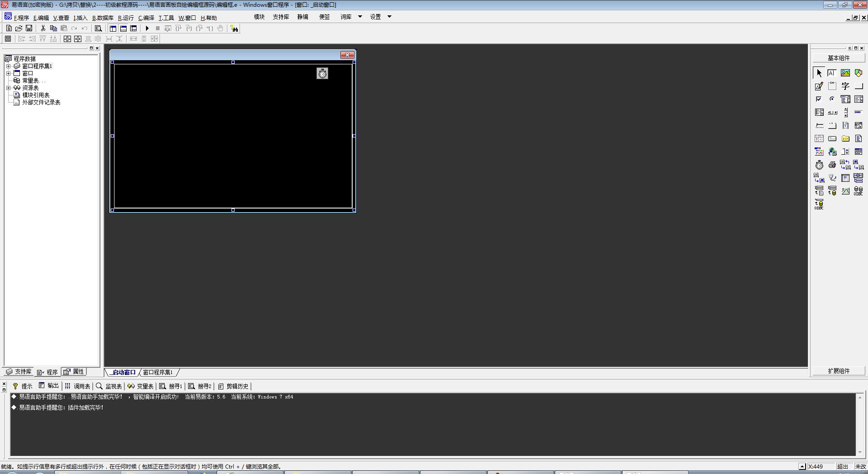
Task: Select the Edit box component tool
Action: [x=832, y=73]
